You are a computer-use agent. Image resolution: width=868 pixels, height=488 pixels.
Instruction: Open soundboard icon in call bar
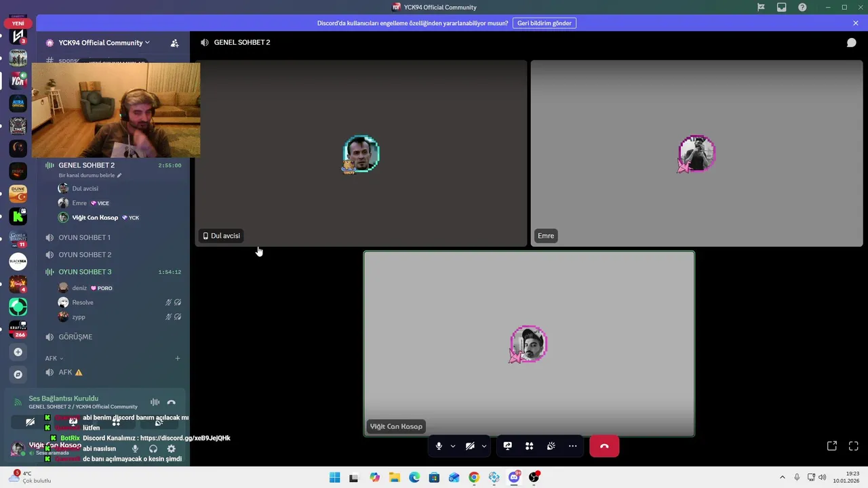551,446
